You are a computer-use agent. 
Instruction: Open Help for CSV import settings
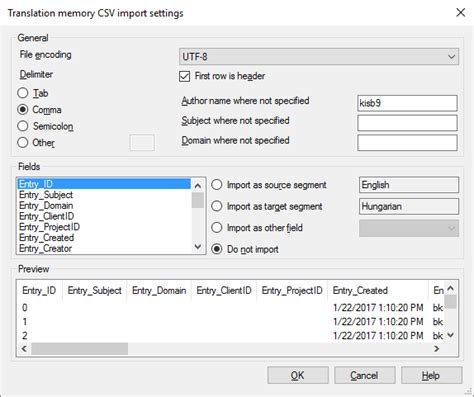432,375
